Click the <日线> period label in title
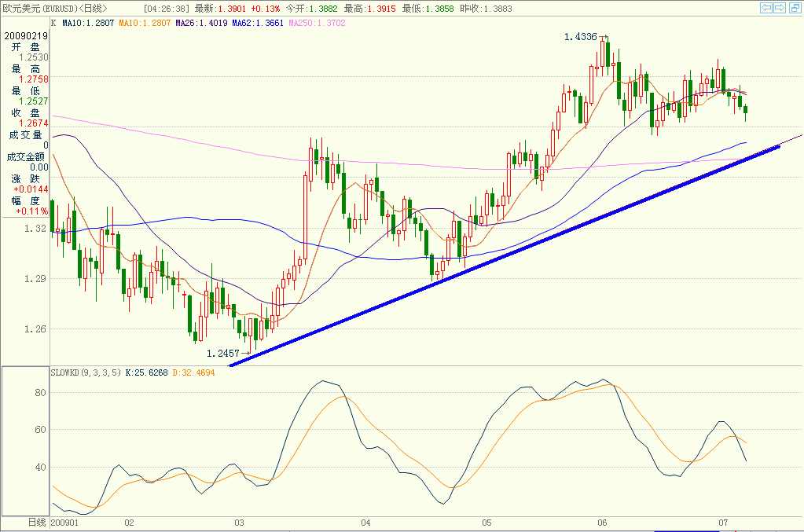Viewport: 804px width, 532px height. tap(94, 9)
